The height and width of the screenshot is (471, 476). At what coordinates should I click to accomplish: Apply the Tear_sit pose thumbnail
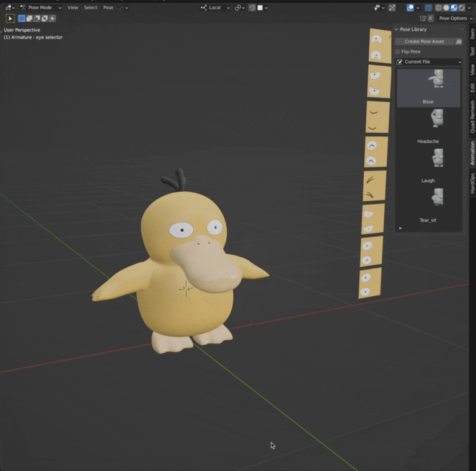pyautogui.click(x=428, y=206)
